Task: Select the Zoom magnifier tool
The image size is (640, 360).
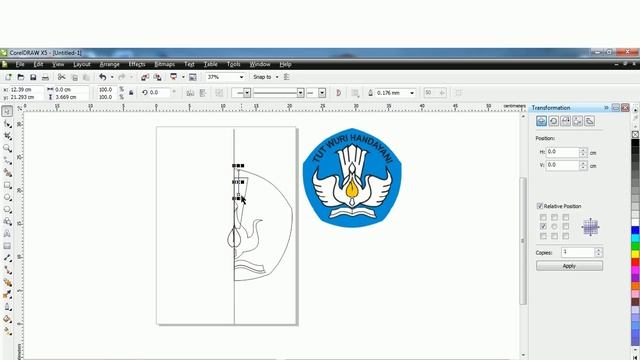Action: [x=7, y=148]
